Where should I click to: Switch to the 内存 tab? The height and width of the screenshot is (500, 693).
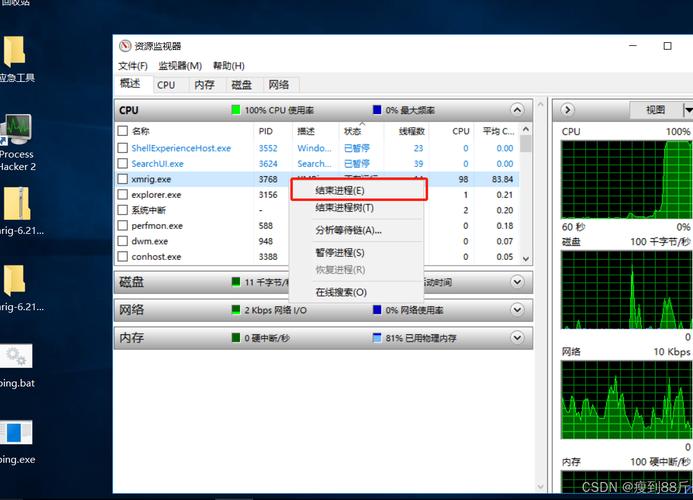point(204,85)
